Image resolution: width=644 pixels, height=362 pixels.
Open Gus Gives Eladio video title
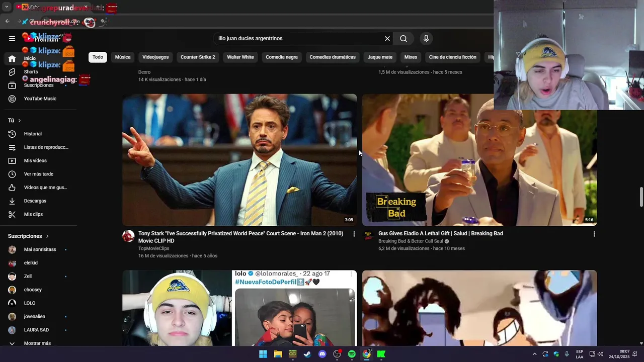point(441,233)
